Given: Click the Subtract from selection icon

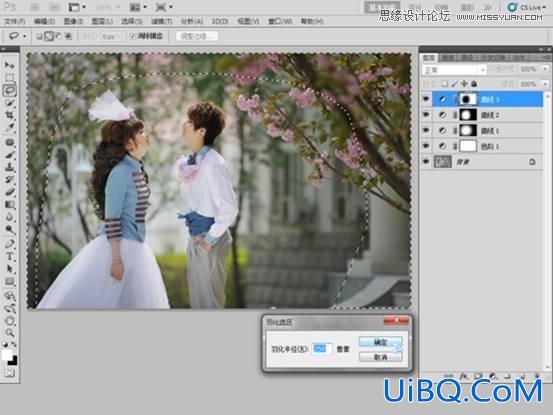Looking at the screenshot, I should coord(59,36).
